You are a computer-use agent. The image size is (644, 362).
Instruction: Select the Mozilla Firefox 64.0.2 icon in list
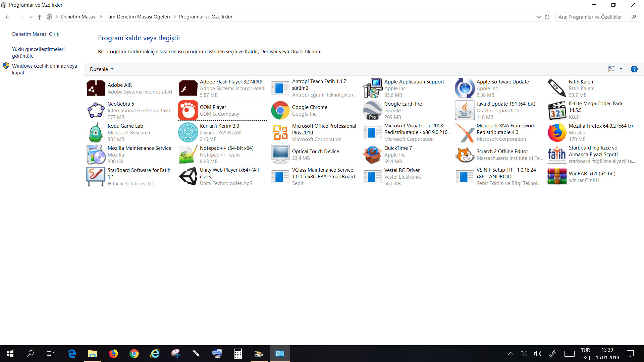557,133
